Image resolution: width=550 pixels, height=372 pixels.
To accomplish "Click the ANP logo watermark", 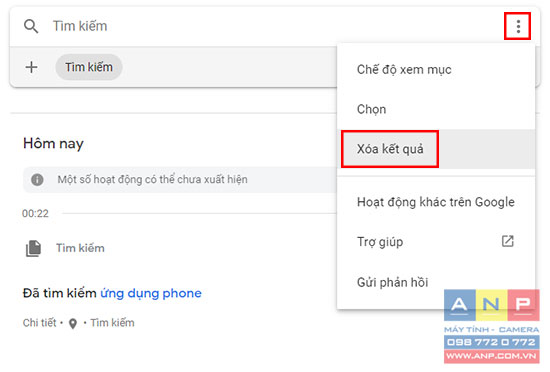I will (x=491, y=326).
